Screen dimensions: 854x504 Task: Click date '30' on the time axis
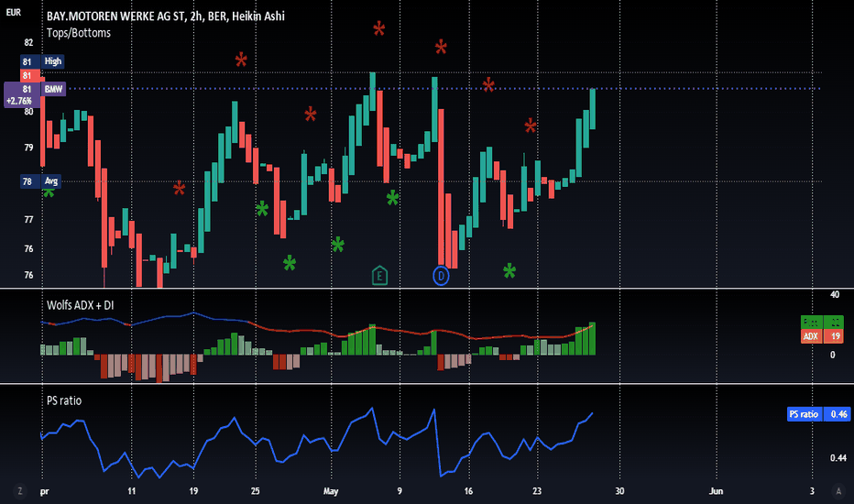click(x=619, y=491)
